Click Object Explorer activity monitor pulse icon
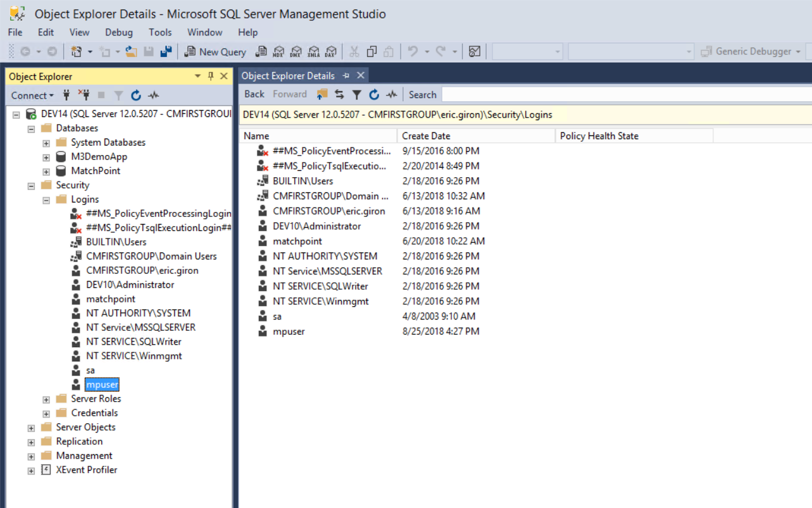812x508 pixels. (153, 96)
